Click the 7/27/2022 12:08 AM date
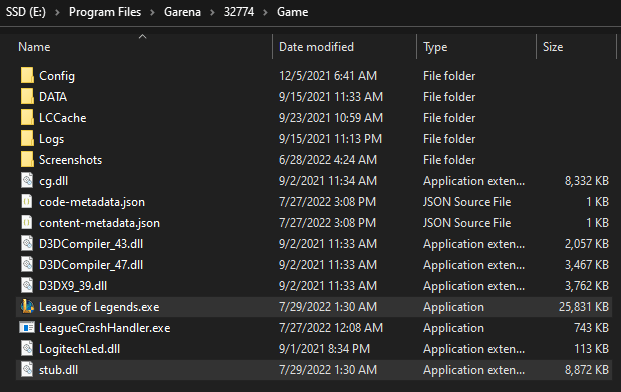The width and height of the screenshot is (621, 392). coord(331,328)
